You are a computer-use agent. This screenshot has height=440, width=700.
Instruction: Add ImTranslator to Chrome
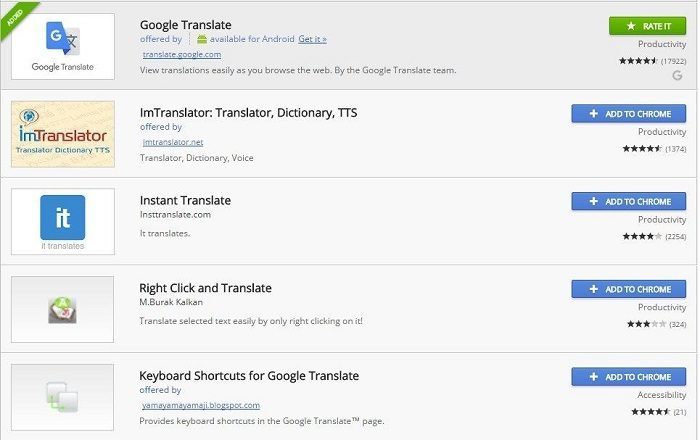tap(629, 114)
